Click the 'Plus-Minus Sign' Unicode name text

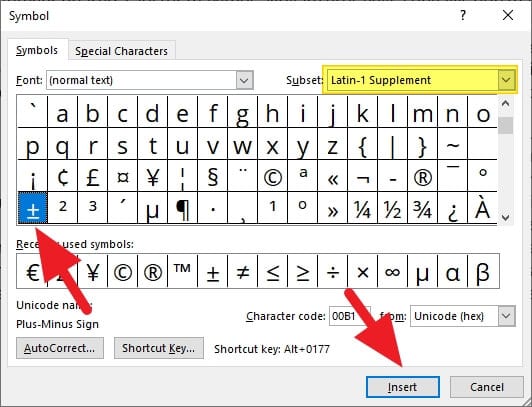tap(57, 324)
